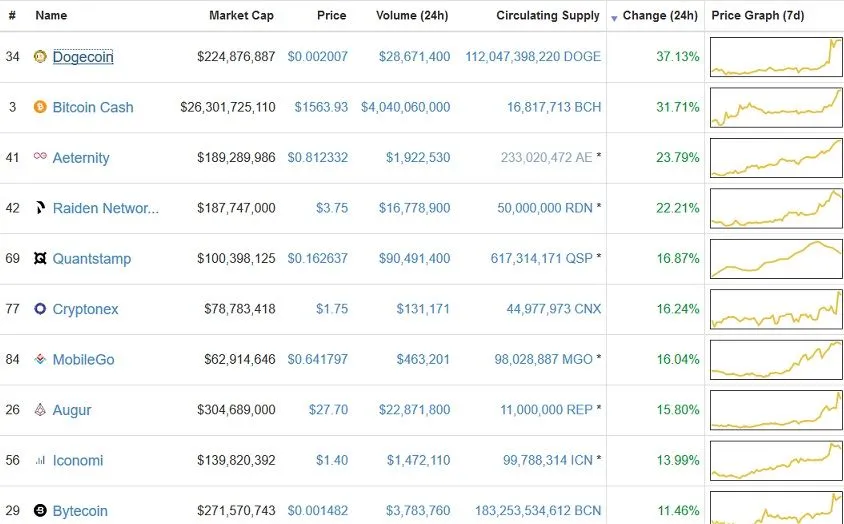The width and height of the screenshot is (844, 524).
Task: Open the Dogecoin name link
Action: pyautogui.click(x=83, y=57)
